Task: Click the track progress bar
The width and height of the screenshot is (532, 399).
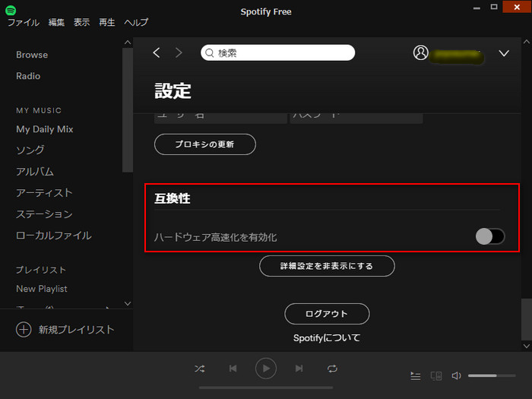Action: click(266, 388)
